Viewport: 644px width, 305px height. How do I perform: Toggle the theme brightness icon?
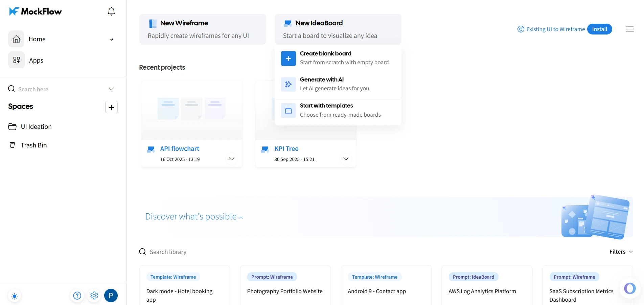tap(15, 295)
